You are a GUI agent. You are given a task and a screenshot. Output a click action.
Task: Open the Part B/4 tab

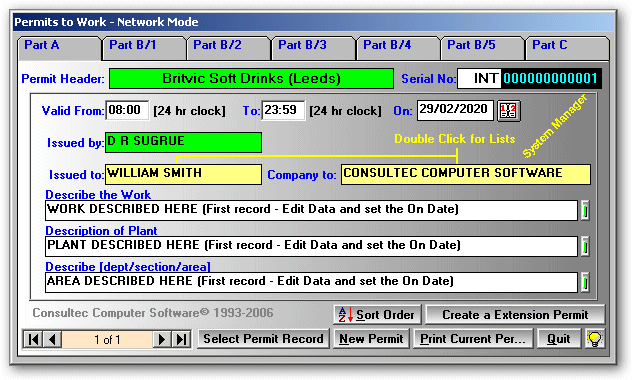[398, 48]
